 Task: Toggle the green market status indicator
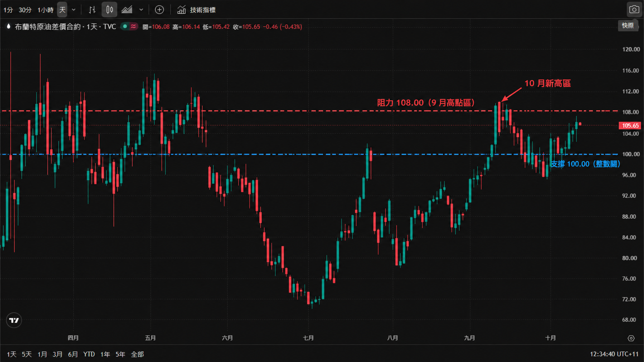(x=125, y=26)
